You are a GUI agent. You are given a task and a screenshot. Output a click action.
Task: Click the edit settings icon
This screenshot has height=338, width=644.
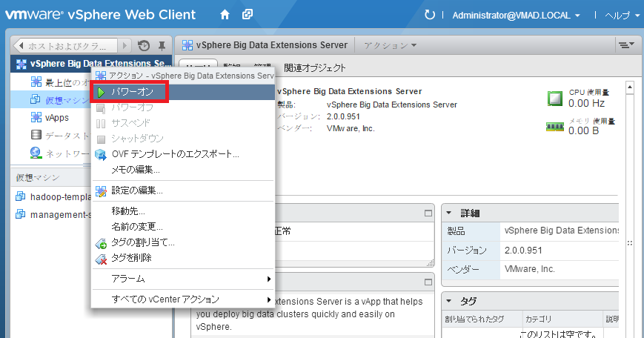coord(101,191)
